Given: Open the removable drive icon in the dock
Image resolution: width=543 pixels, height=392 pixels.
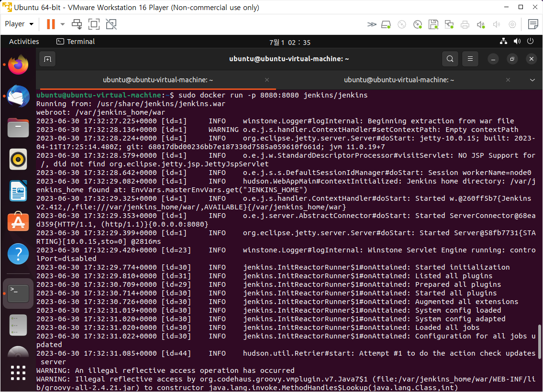Looking at the screenshot, I should click(x=18, y=325).
